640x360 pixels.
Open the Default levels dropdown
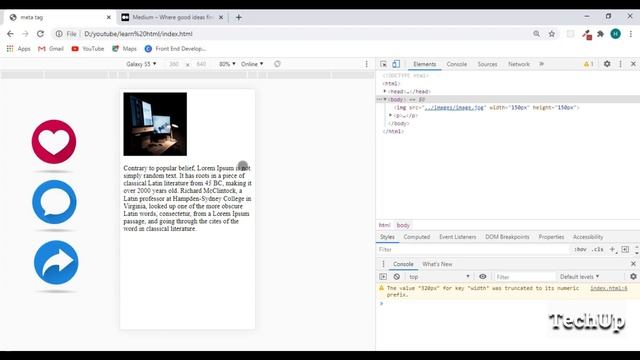click(579, 277)
